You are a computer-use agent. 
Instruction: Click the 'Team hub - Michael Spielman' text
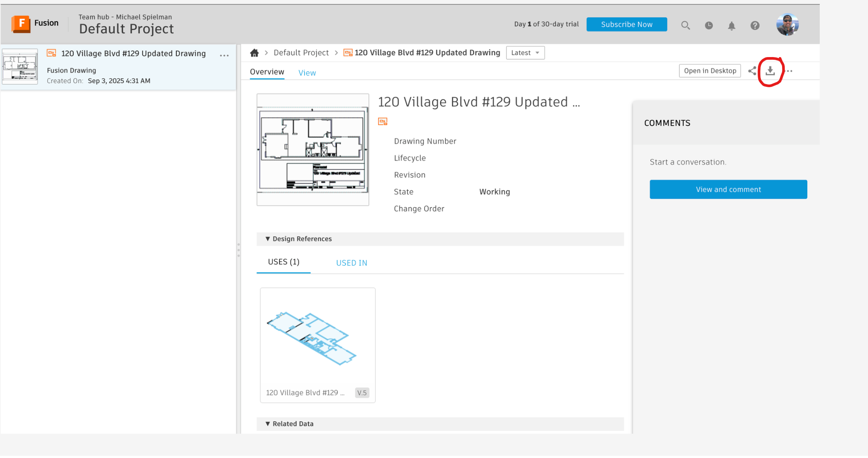tap(125, 17)
